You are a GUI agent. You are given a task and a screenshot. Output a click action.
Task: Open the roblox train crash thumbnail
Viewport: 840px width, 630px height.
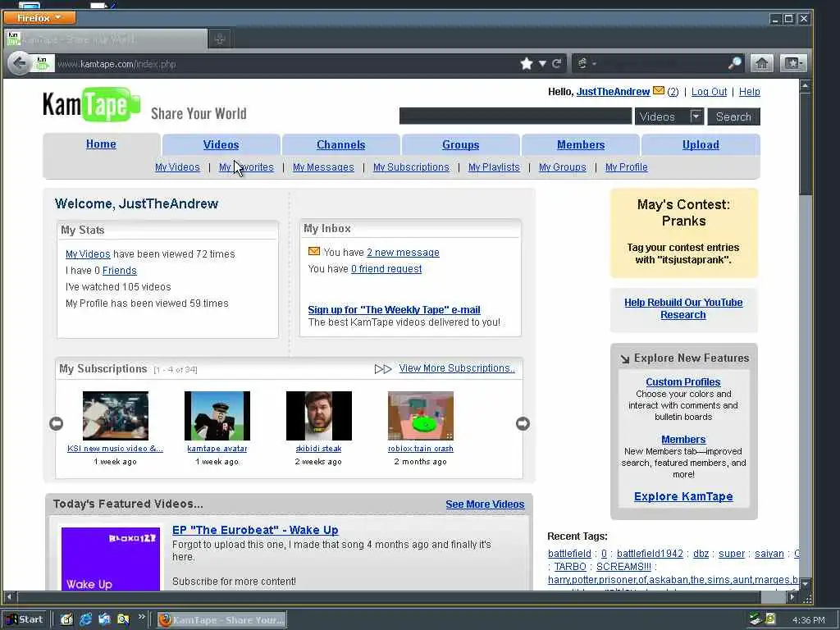click(421, 416)
